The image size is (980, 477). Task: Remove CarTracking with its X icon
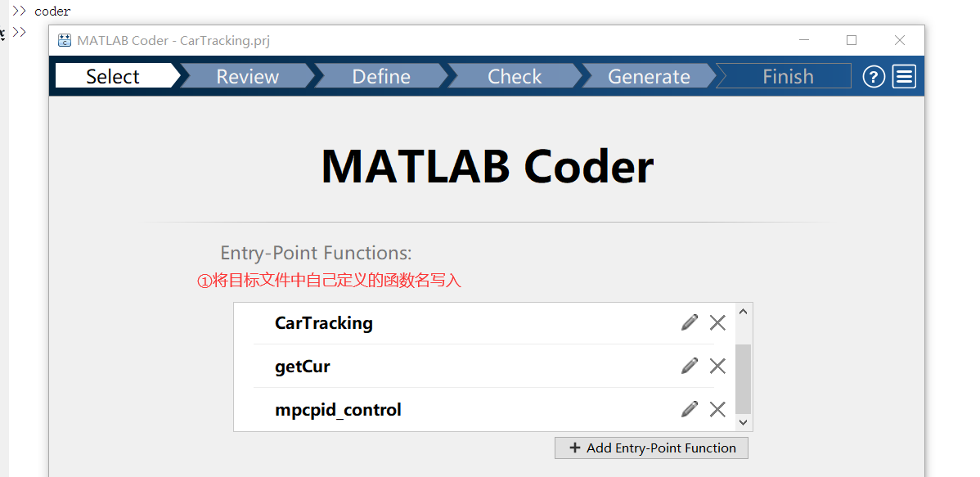(717, 322)
